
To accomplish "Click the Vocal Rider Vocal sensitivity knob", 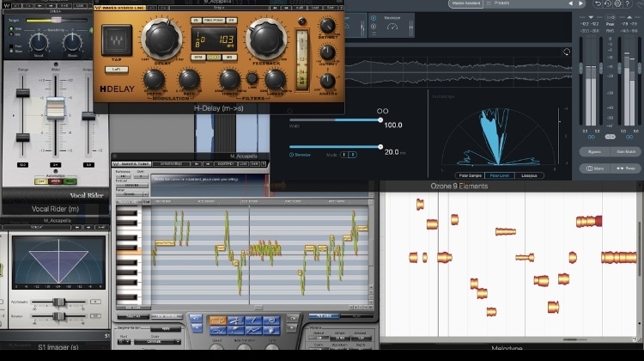I will click(39, 42).
